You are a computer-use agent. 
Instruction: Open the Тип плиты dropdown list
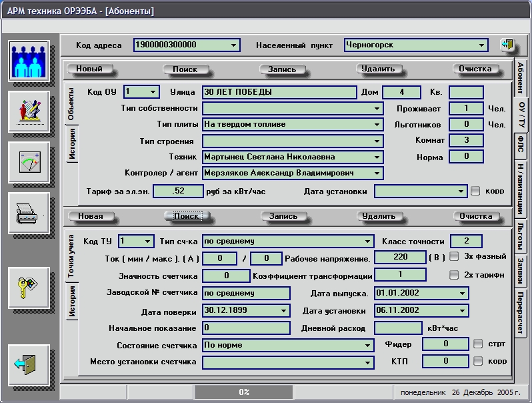pyautogui.click(x=377, y=124)
